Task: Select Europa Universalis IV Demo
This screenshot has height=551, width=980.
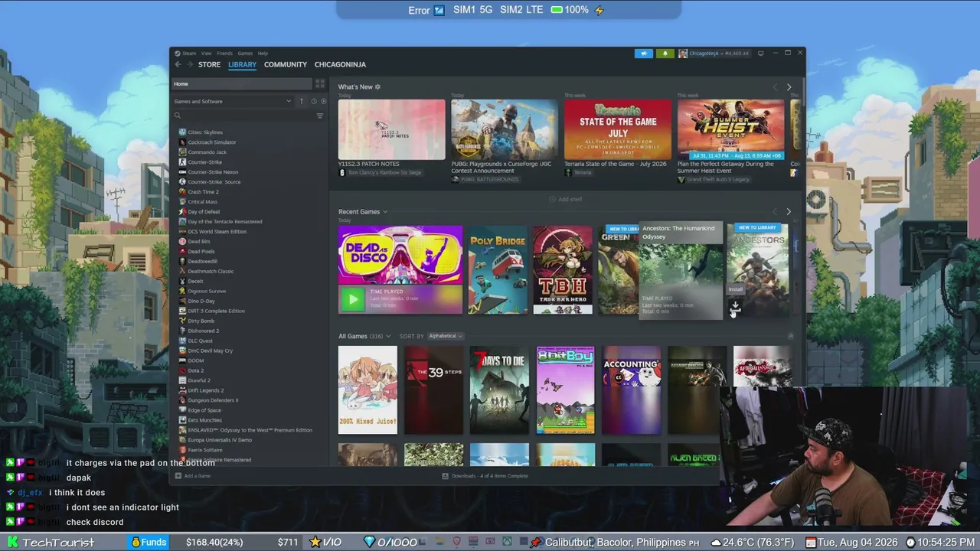Action: 220,440
